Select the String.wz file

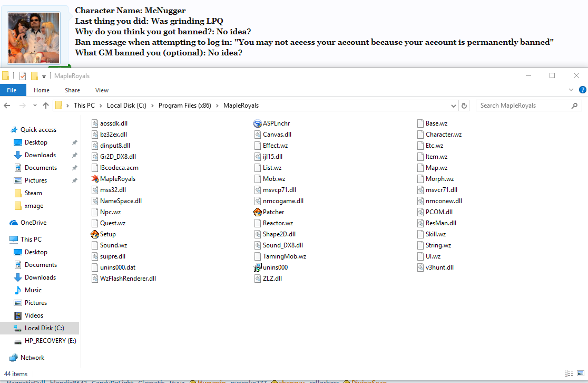(x=434, y=245)
